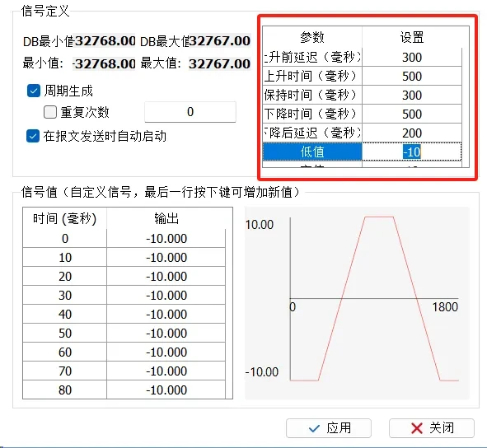
Task: Select the 上升时间 setting value 500
Action: [x=412, y=77]
